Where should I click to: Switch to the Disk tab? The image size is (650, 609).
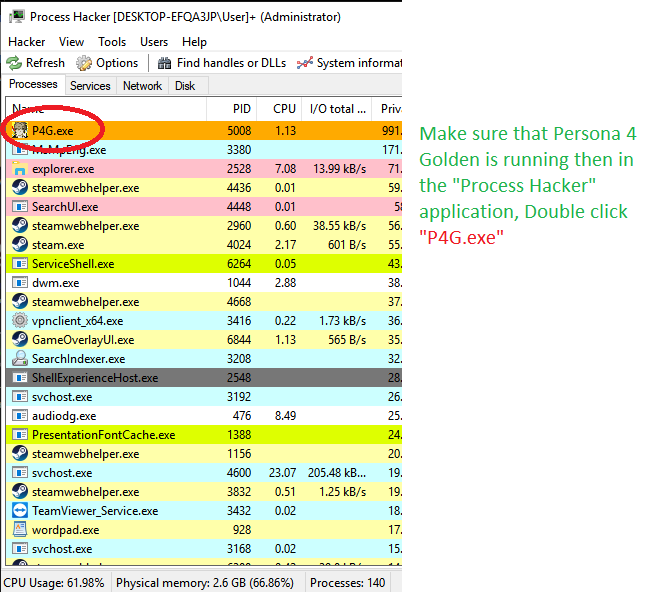pyautogui.click(x=185, y=86)
